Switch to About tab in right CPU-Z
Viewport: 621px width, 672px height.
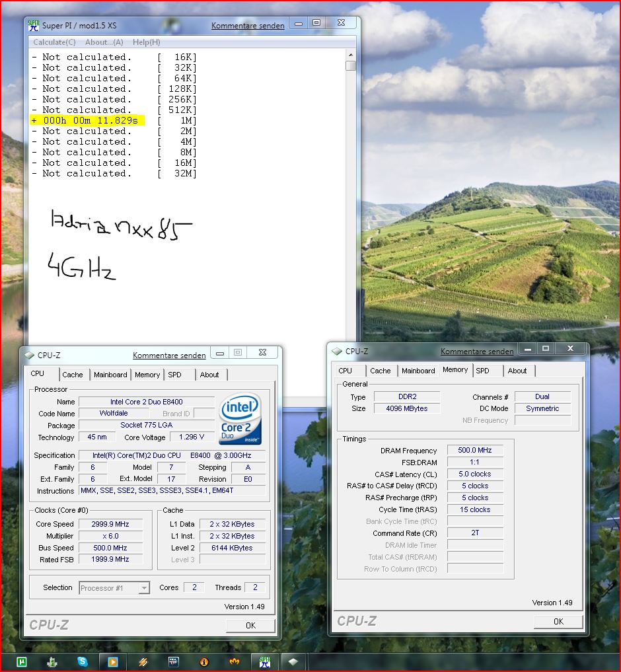point(517,371)
